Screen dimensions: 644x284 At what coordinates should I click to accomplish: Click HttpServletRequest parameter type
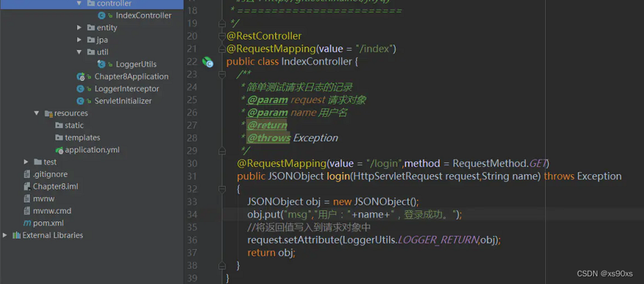point(398,176)
